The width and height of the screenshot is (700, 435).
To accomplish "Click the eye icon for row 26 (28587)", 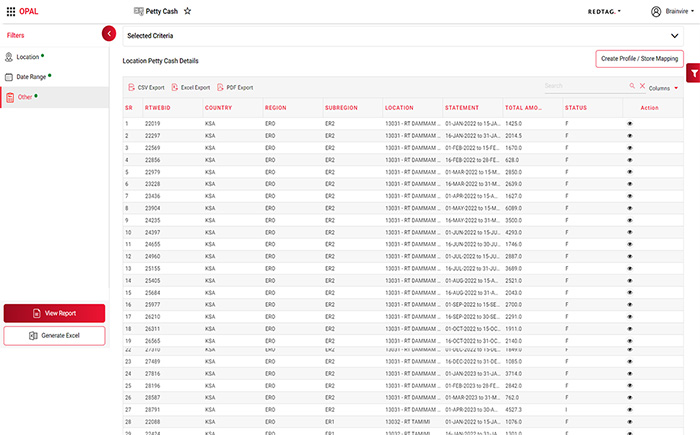I will 630,397.
